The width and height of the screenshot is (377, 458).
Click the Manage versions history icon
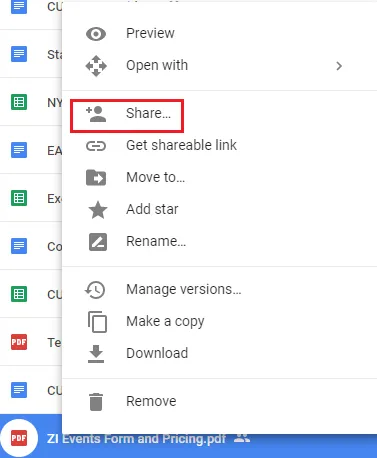click(95, 290)
